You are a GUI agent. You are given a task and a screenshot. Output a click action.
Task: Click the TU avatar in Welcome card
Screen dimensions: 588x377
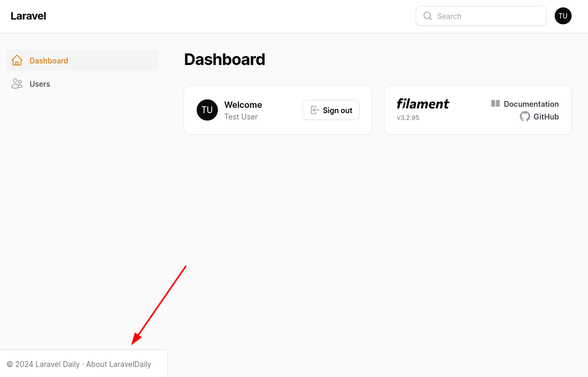(x=207, y=110)
